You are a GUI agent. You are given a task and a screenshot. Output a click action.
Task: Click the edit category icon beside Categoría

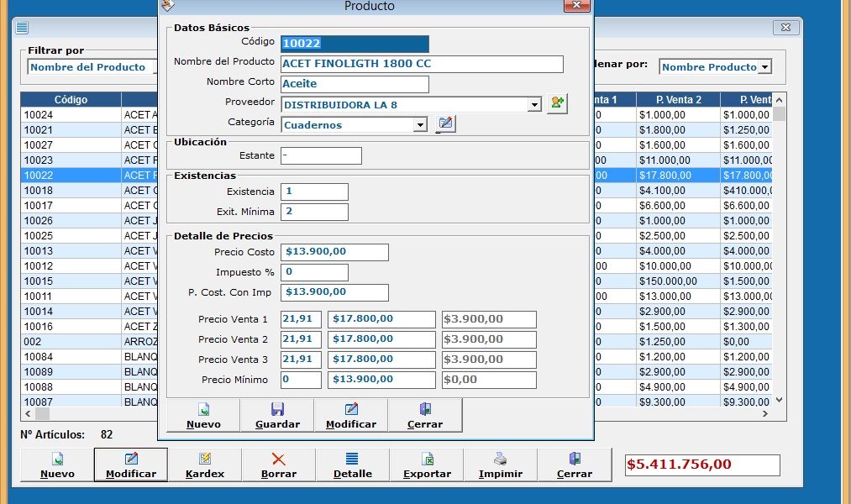tap(446, 124)
